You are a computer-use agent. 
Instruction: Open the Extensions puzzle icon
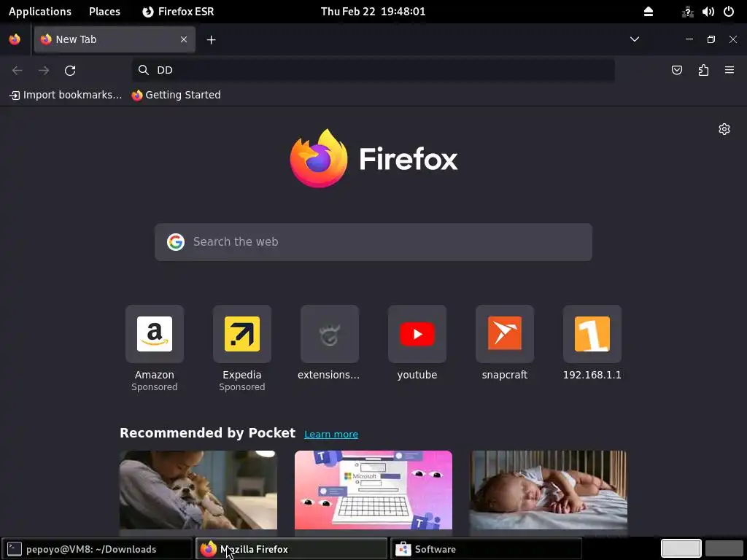(x=703, y=71)
